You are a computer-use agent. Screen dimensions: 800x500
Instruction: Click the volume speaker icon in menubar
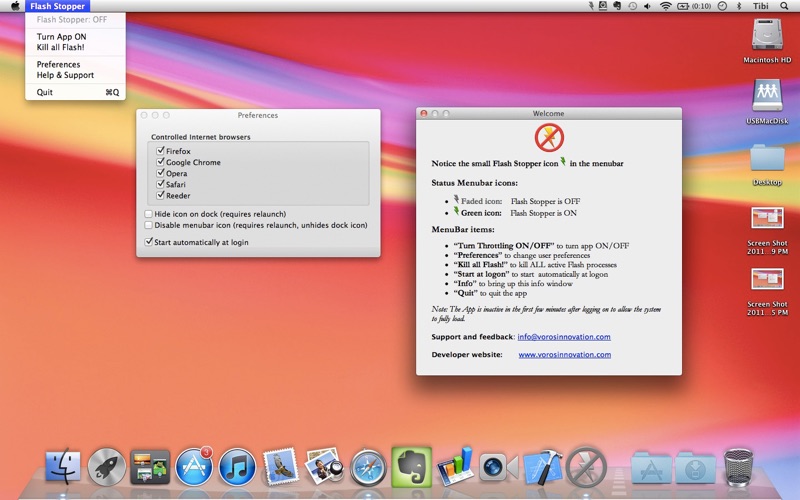point(647,6)
